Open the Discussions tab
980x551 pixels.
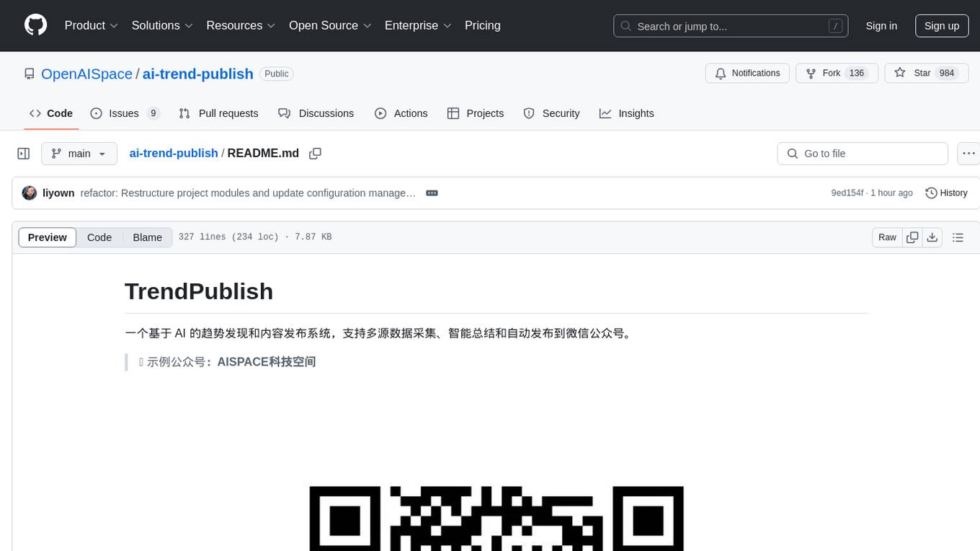click(316, 113)
